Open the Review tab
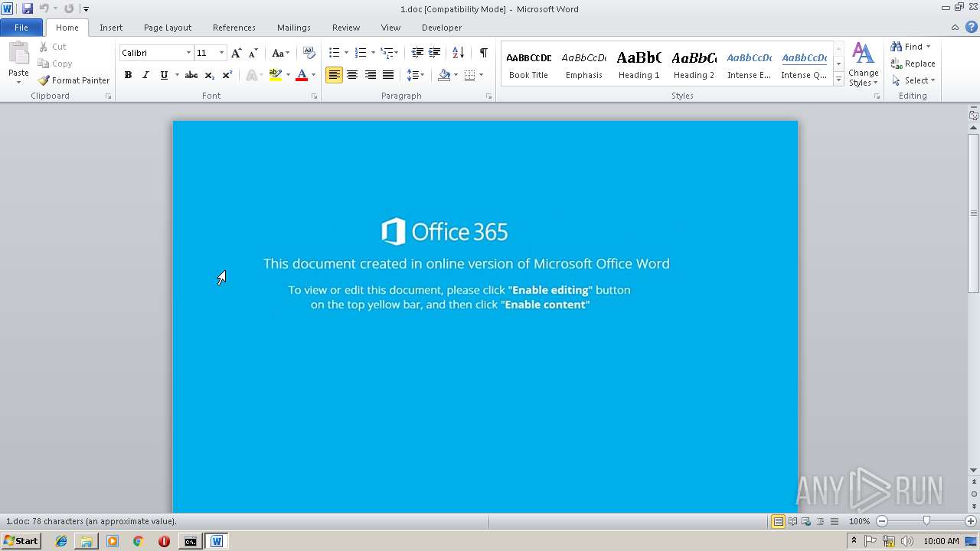980x551 pixels. pos(346,28)
